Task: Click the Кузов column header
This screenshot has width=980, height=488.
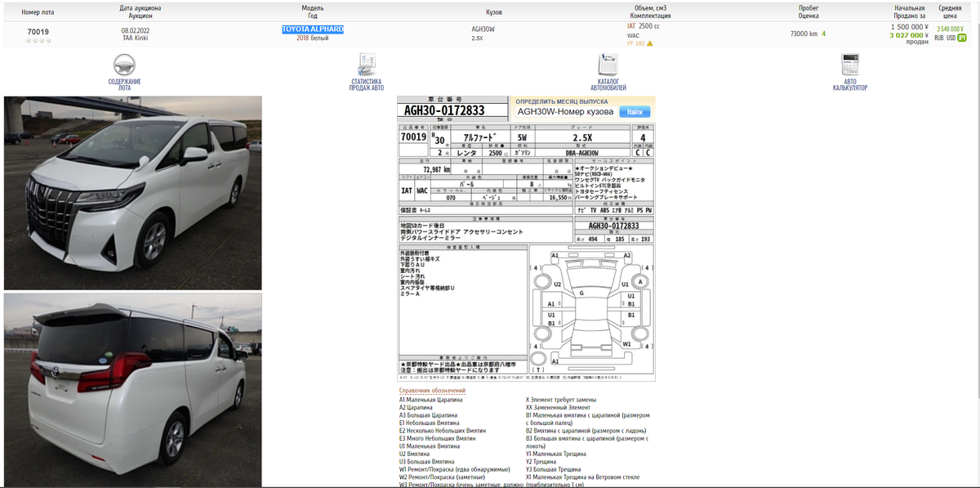Action: click(494, 12)
